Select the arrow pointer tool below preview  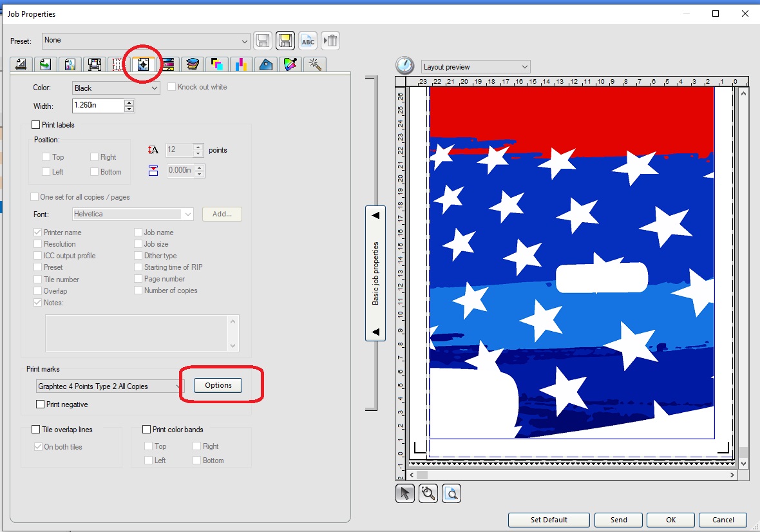pyautogui.click(x=404, y=493)
